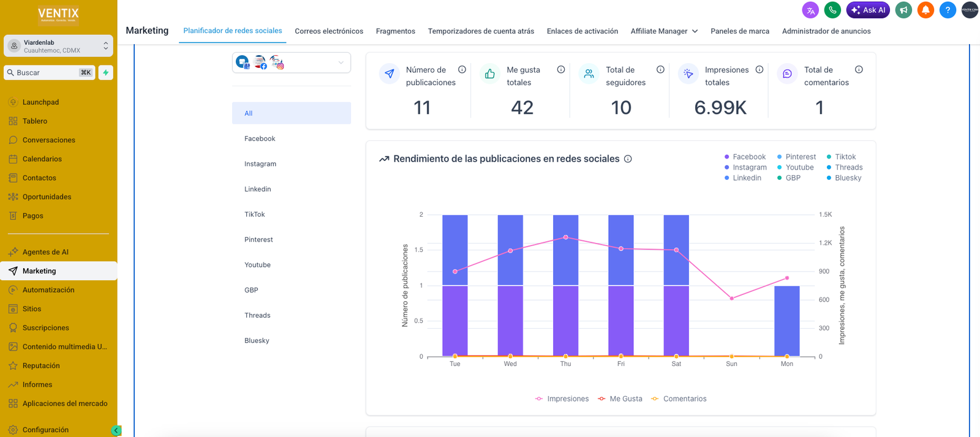Click the green lightning quick action icon
This screenshot has height=437, width=980.
coord(106,72)
